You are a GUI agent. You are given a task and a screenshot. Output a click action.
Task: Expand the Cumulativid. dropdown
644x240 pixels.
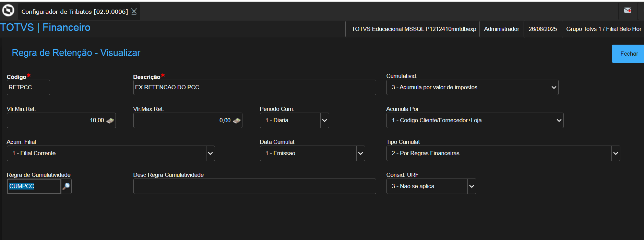(x=554, y=88)
